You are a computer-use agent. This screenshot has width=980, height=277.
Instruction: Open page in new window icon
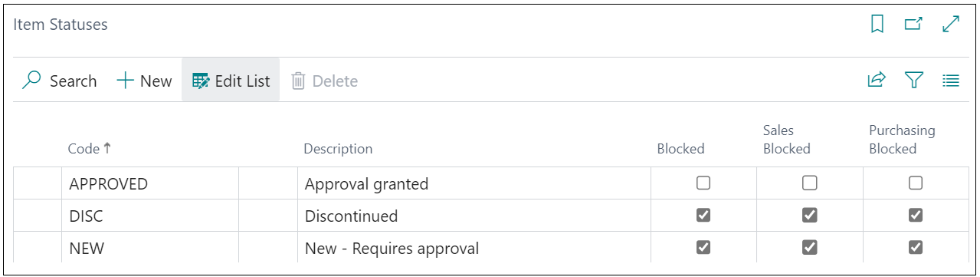(913, 25)
